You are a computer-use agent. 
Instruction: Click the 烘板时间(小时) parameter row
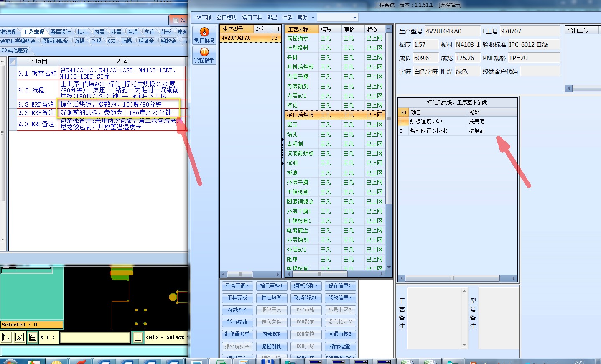pos(457,131)
